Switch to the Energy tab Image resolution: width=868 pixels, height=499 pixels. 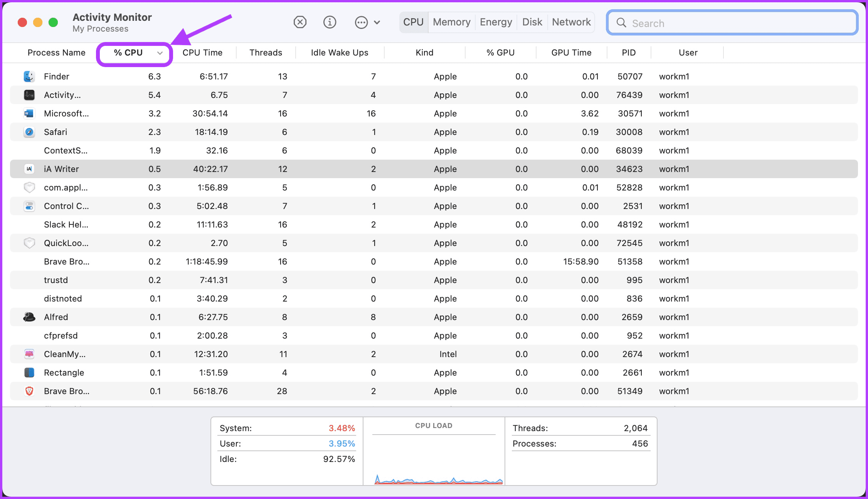(496, 22)
